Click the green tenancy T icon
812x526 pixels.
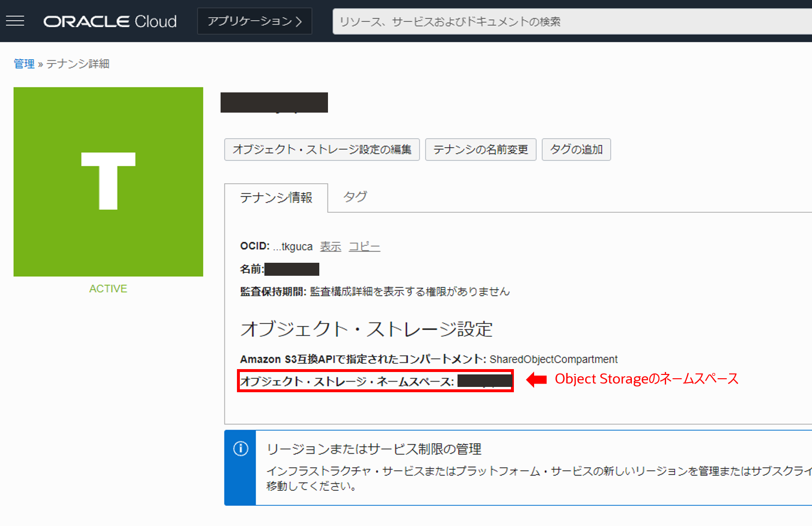point(108,181)
